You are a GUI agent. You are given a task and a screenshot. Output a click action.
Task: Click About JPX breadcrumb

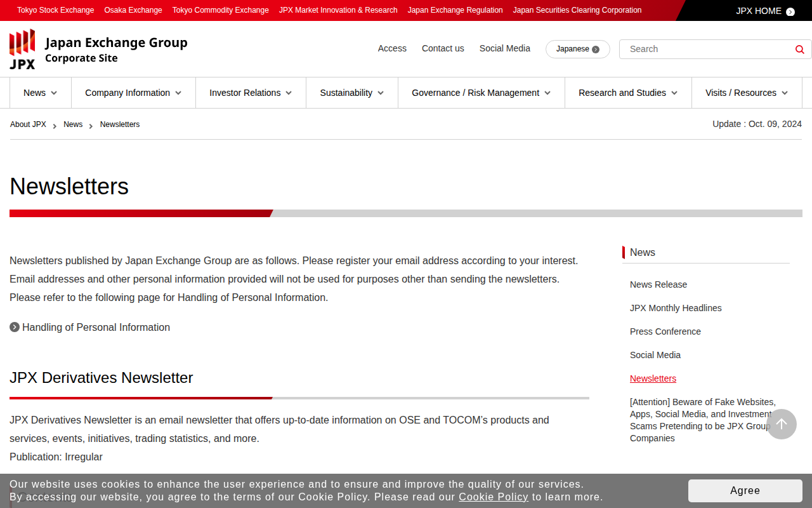(28, 124)
